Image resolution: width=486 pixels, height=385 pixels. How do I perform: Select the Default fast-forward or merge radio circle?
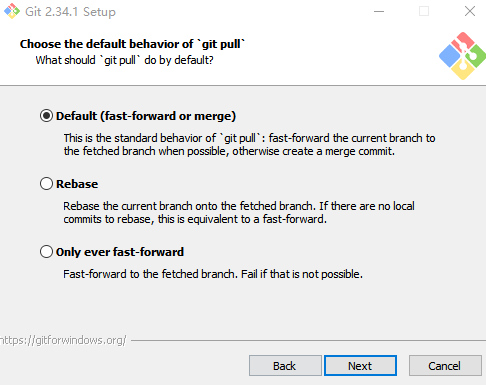[46, 116]
